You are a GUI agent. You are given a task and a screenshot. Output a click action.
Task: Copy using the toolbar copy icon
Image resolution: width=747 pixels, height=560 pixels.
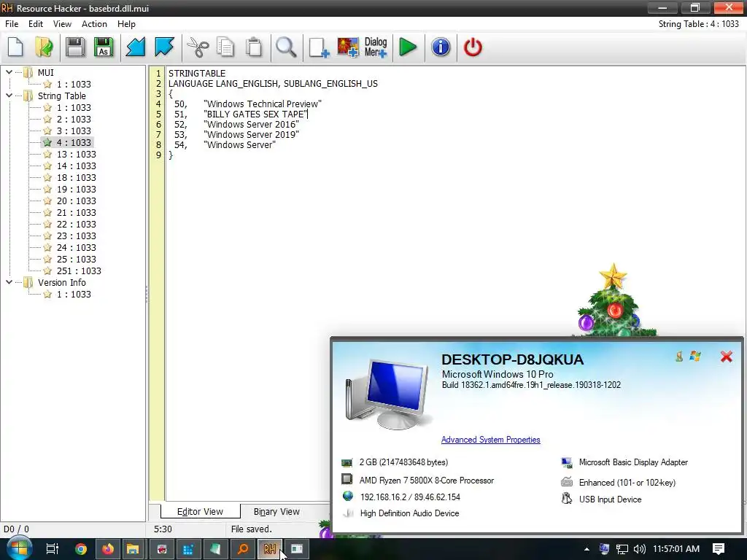[x=225, y=47]
